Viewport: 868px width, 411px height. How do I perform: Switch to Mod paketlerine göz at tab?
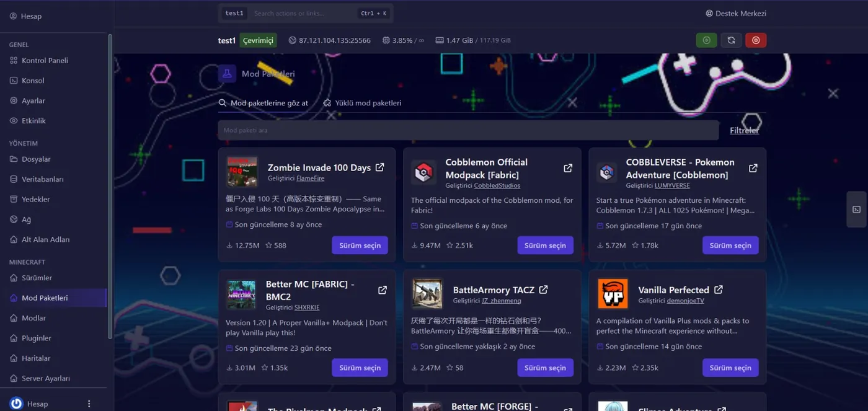point(263,103)
